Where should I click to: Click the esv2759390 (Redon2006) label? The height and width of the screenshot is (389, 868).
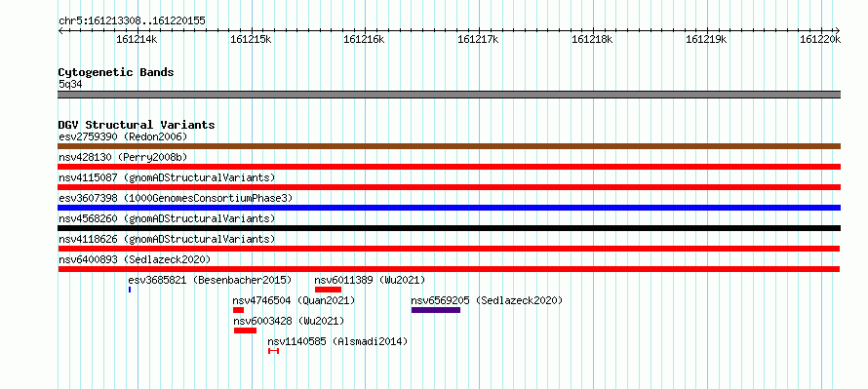point(123,136)
